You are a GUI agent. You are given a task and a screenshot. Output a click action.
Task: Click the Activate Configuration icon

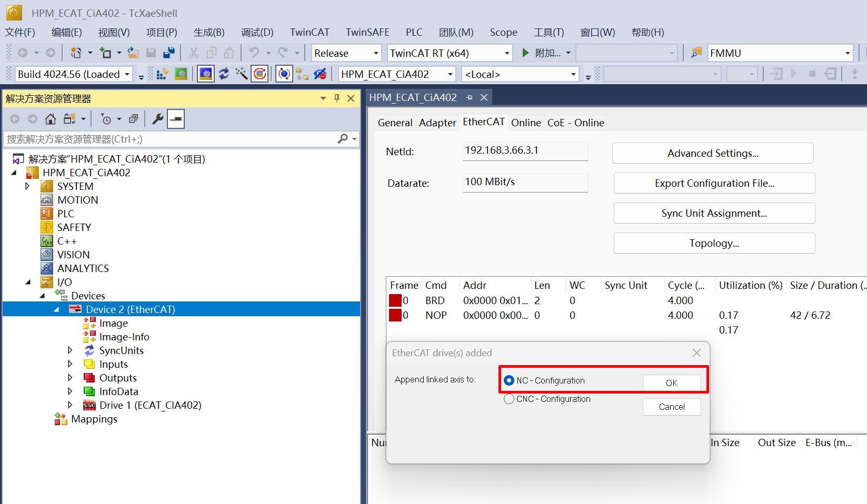162,74
